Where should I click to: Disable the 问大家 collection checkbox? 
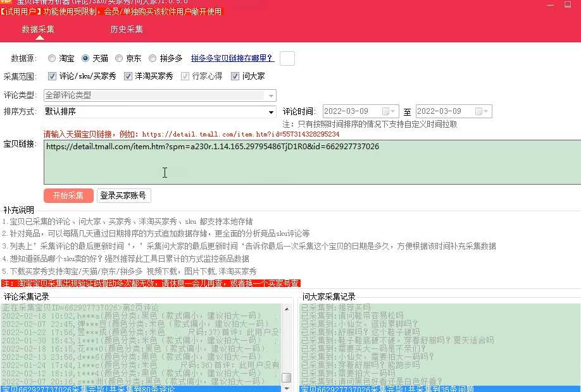point(235,77)
